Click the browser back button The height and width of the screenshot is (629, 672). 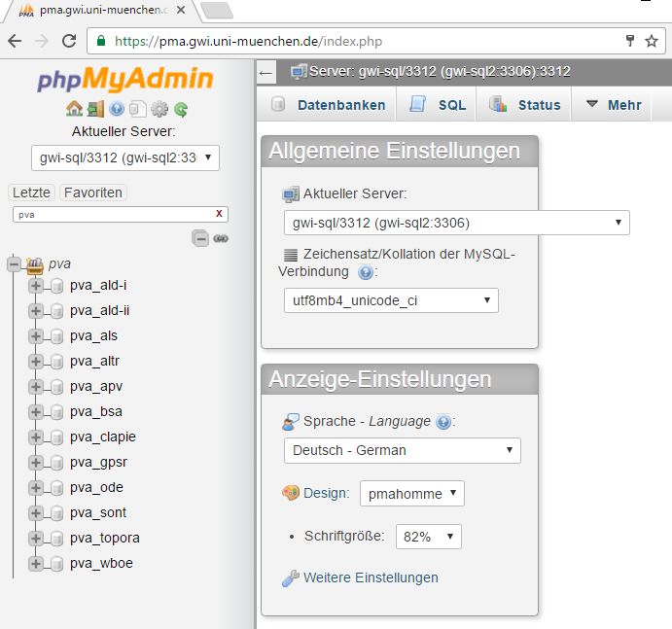click(15, 41)
